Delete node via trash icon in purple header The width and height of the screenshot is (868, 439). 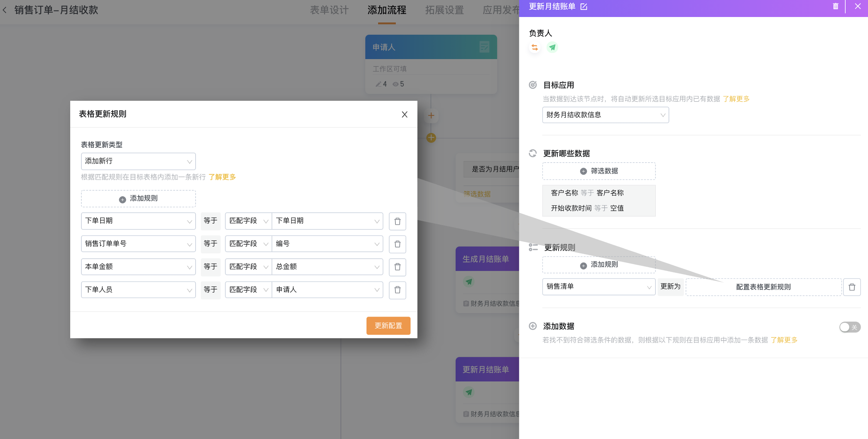[836, 7]
